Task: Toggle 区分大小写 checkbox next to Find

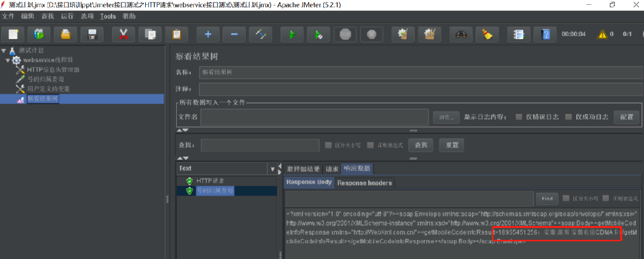Action: 567,198
